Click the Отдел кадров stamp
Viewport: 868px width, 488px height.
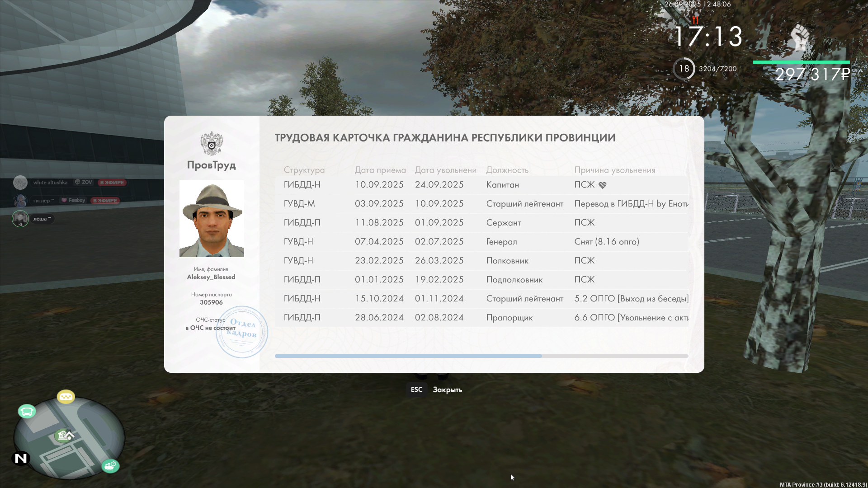pos(242,332)
